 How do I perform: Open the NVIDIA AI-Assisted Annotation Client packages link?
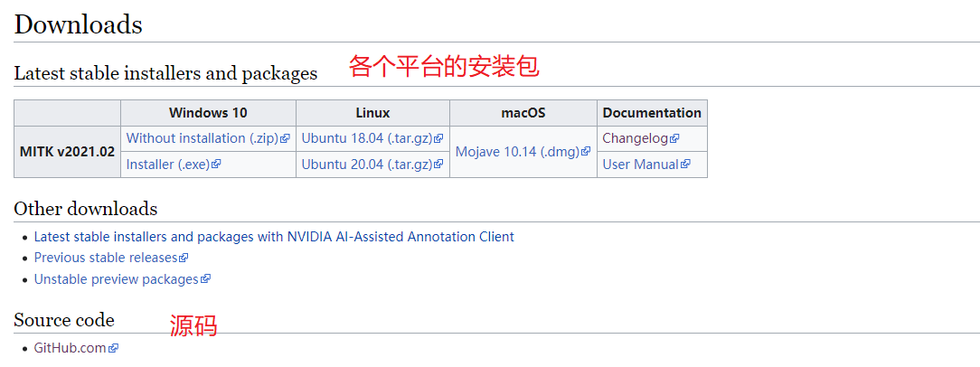pos(274,237)
